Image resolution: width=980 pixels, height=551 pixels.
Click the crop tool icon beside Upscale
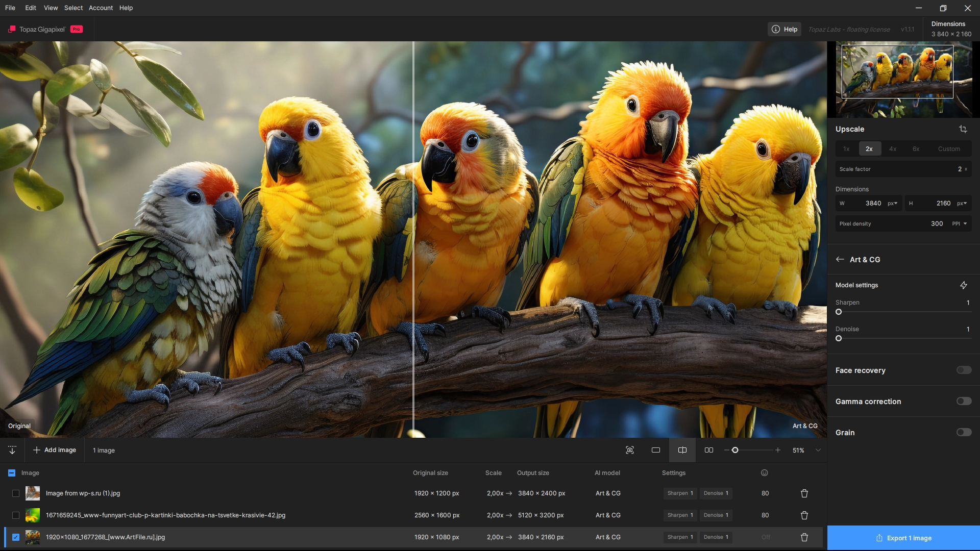tap(963, 129)
